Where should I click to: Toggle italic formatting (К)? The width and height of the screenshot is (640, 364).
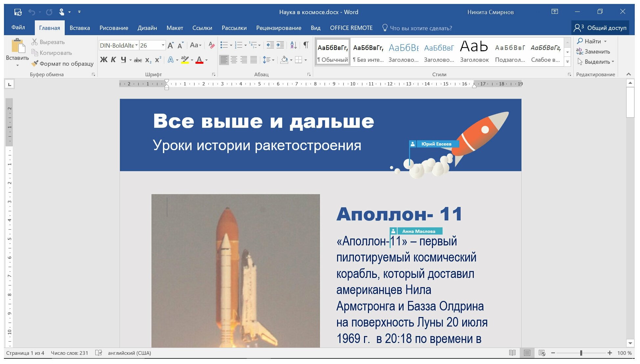click(x=113, y=60)
